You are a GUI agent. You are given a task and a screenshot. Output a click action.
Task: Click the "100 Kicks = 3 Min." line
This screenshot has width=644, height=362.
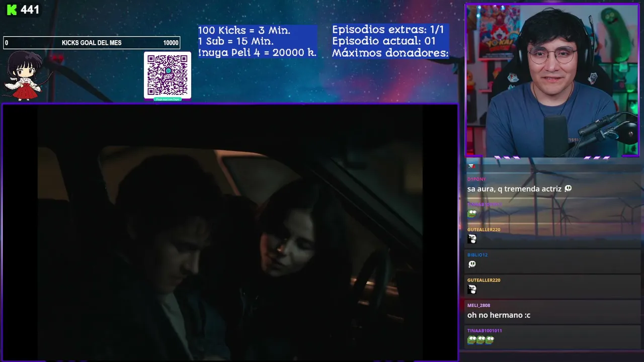(244, 30)
